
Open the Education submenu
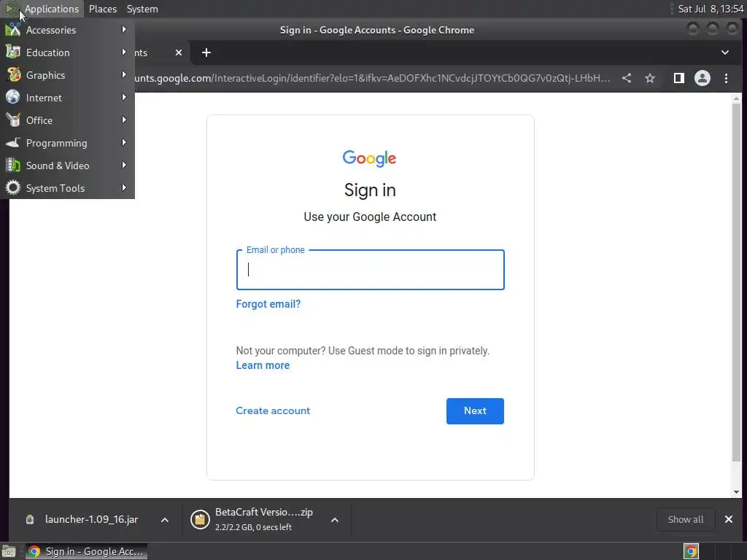tap(67, 52)
